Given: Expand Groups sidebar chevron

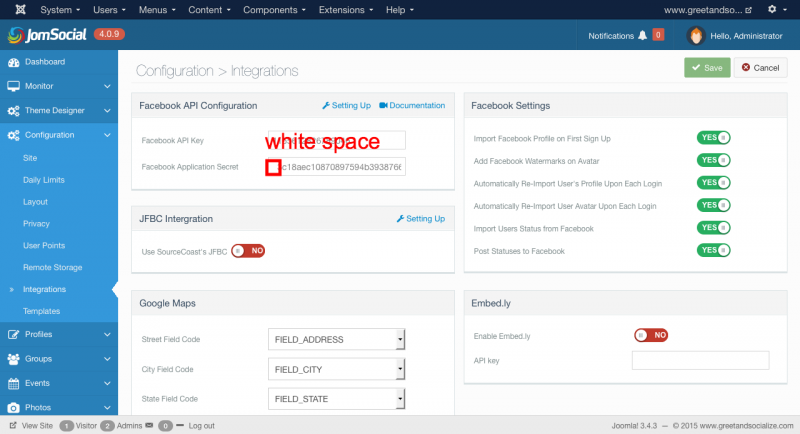Looking at the screenshot, I should pyautogui.click(x=107, y=359).
